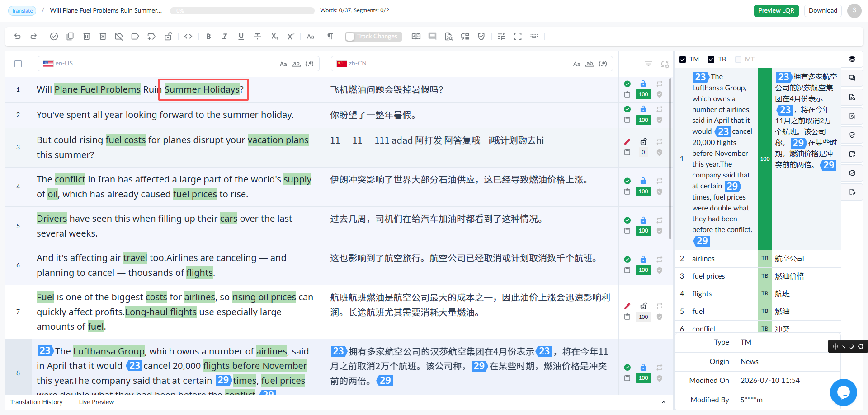Click the undo arrow icon
Screen dimensions: 868x415
click(18, 37)
